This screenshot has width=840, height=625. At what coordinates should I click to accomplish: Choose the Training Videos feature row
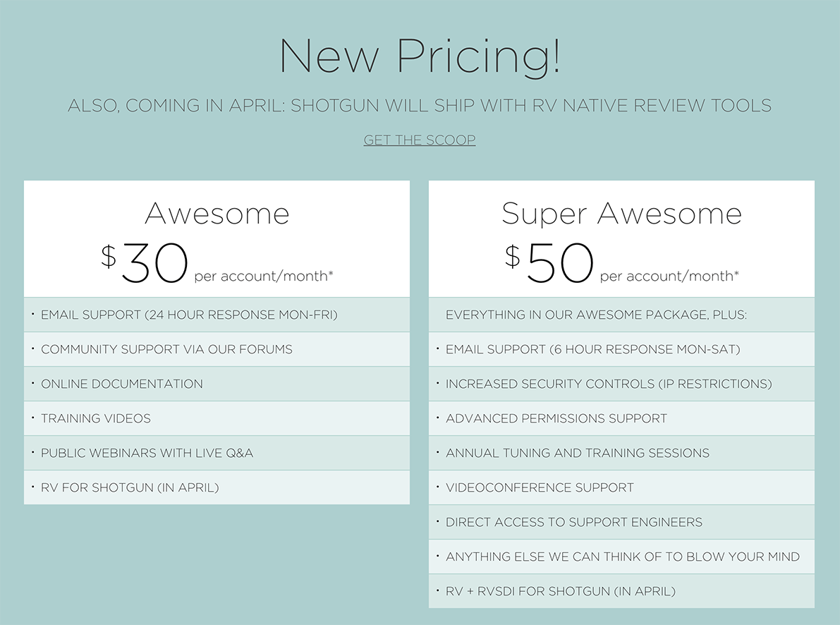(x=217, y=418)
